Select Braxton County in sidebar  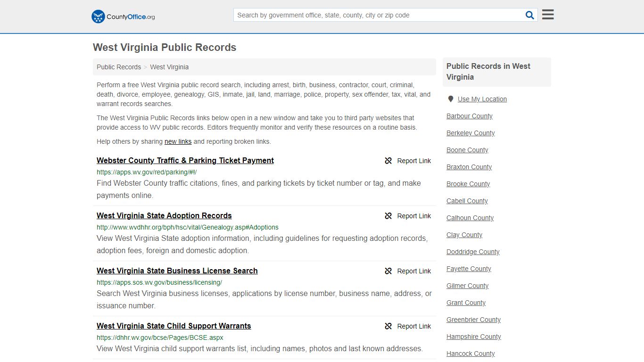[x=469, y=167]
